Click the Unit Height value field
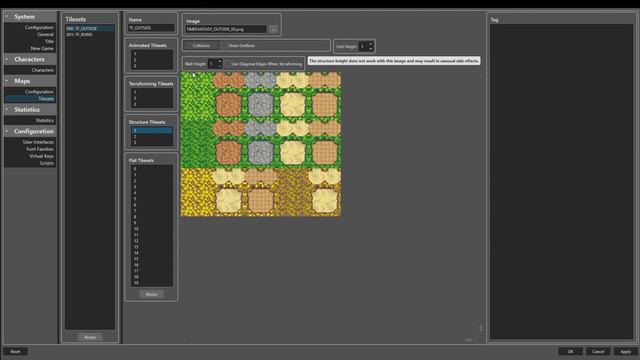The width and height of the screenshot is (640, 360). click(x=363, y=46)
